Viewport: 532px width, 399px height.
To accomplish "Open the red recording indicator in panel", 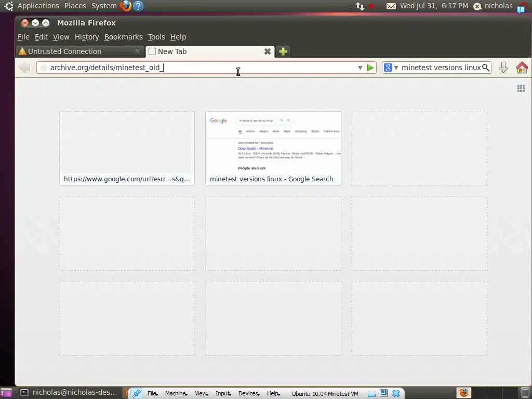I will tap(371, 6).
